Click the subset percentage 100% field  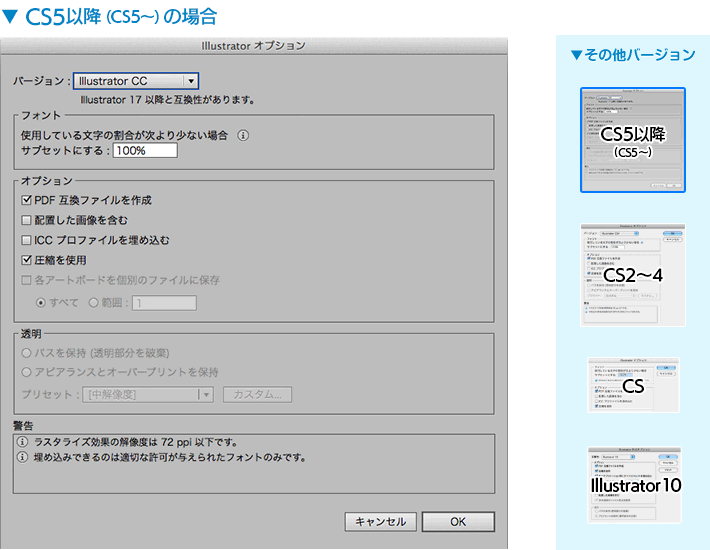[x=145, y=150]
